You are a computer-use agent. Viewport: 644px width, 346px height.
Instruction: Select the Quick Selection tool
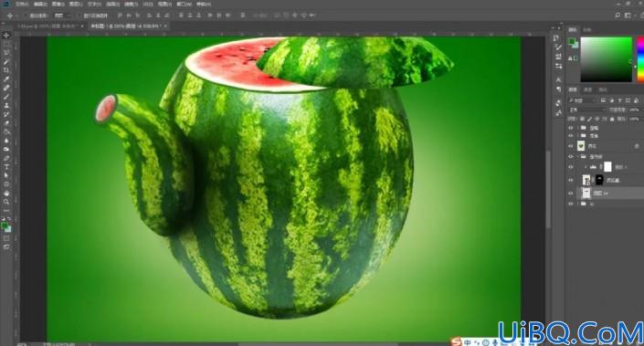[x=6, y=61]
